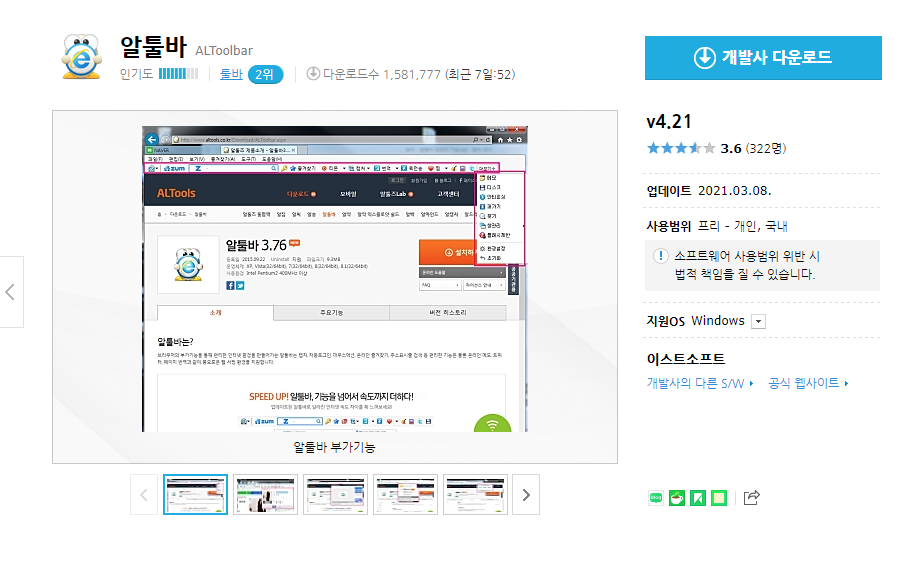Viewport: 909px width, 565px height.
Task: Select the second screenshot thumbnail
Action: (x=266, y=495)
